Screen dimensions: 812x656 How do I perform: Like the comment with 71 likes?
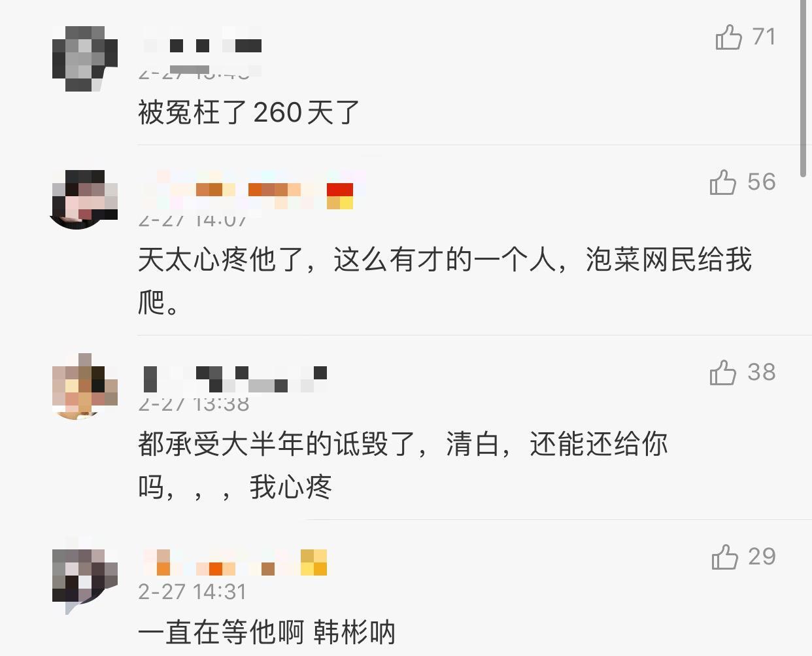(x=728, y=37)
